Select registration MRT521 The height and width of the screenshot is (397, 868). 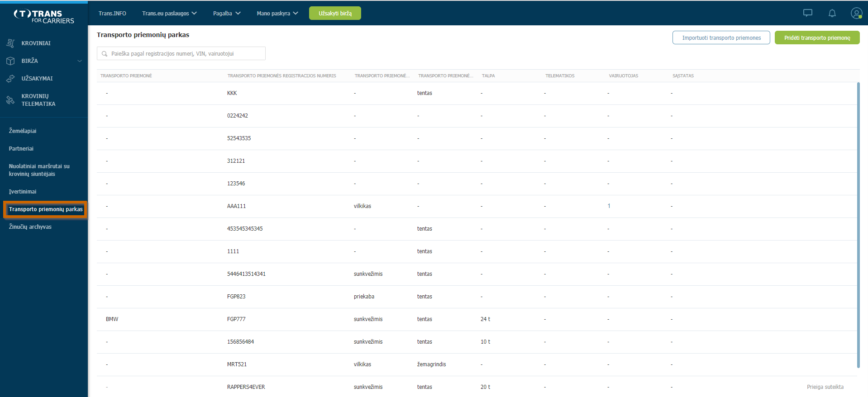237,364
